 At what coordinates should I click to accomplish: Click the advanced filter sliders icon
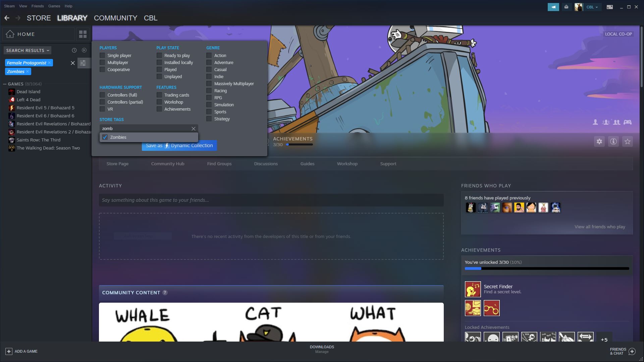[x=83, y=63]
